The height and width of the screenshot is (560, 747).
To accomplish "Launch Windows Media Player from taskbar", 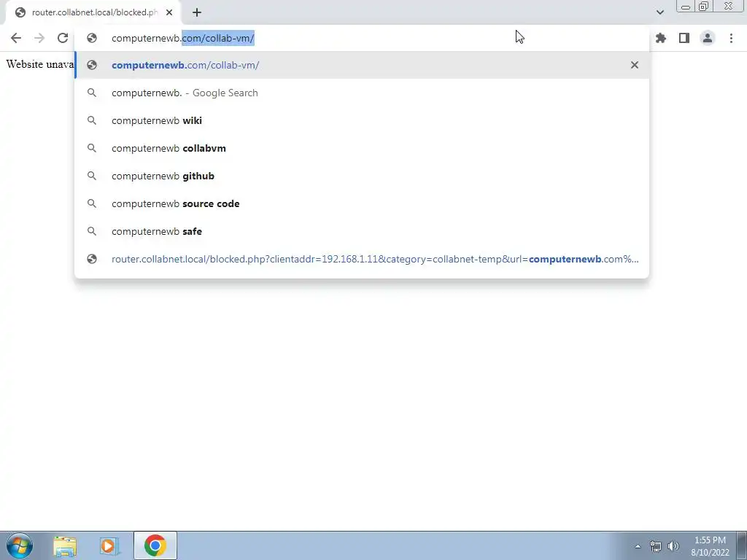I will click(109, 545).
